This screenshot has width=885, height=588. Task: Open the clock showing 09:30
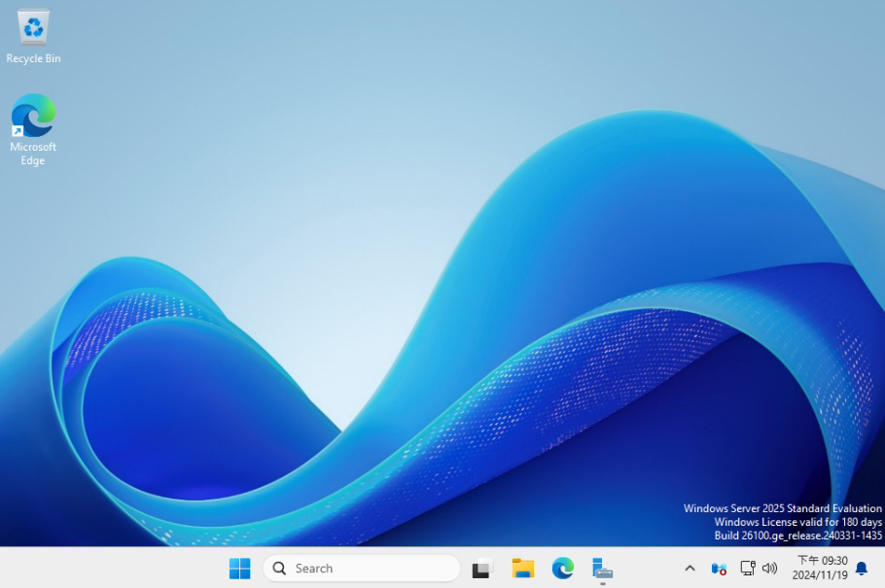[x=820, y=568]
